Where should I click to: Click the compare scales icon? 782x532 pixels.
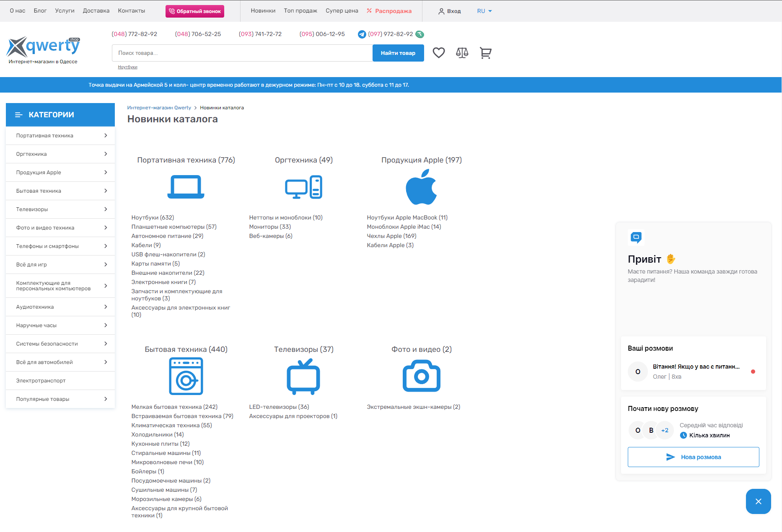(462, 53)
